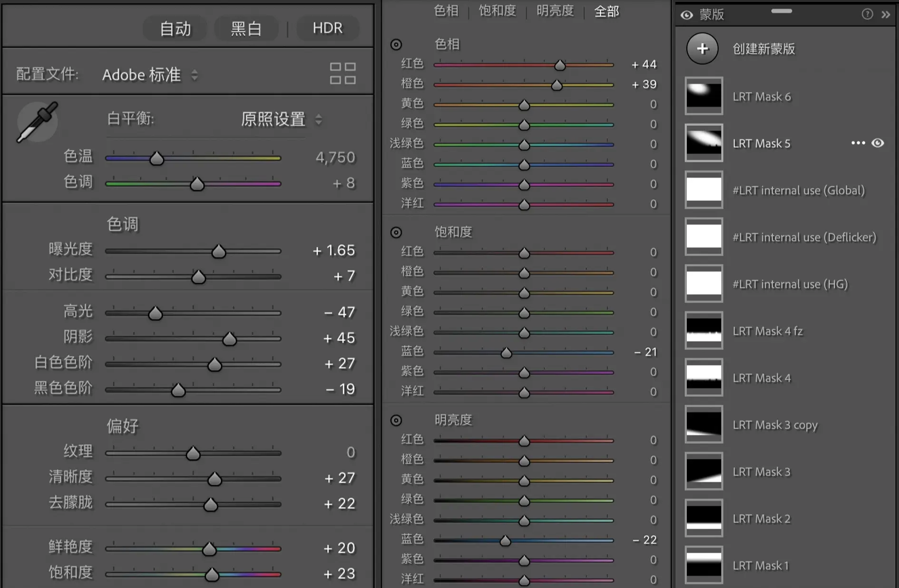Select the white balance eyedropper tool

pos(37,122)
